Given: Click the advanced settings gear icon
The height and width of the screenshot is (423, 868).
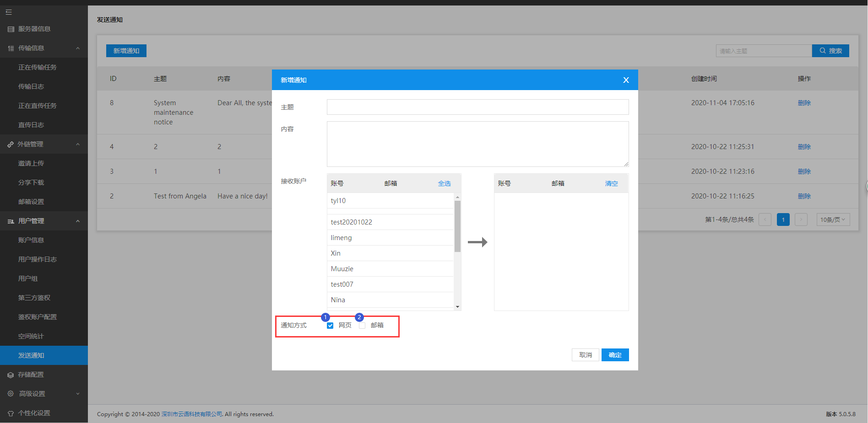Looking at the screenshot, I should click(11, 394).
